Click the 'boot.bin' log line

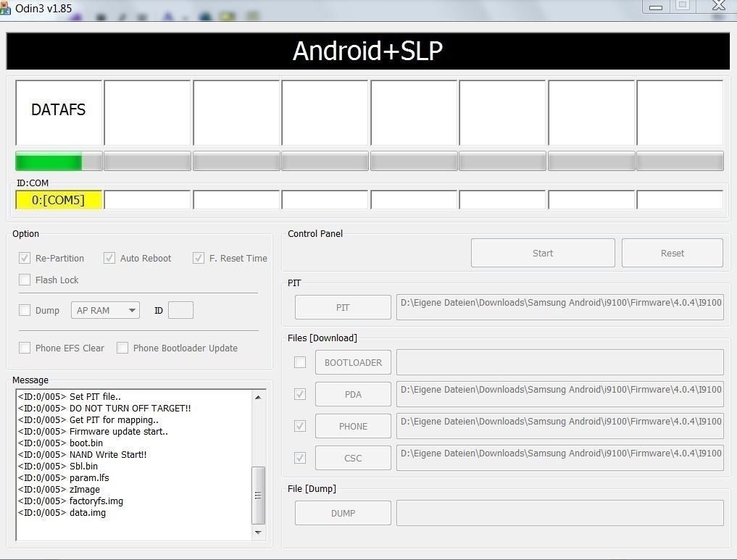point(60,443)
